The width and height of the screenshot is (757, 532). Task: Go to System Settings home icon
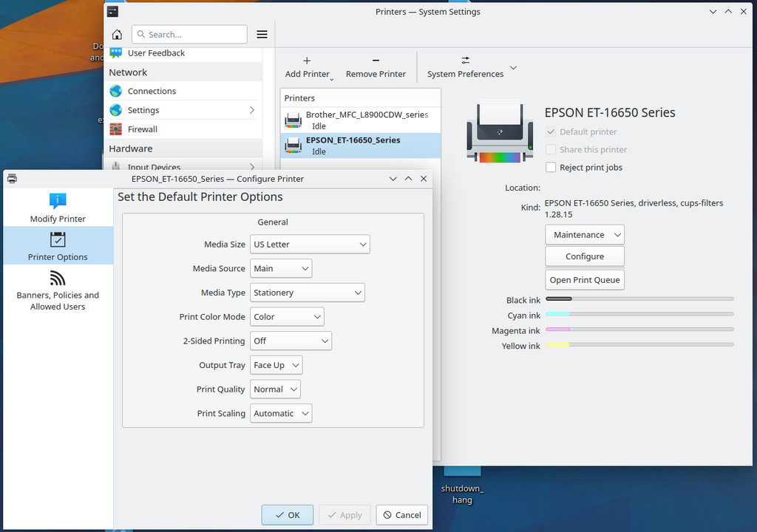click(117, 34)
